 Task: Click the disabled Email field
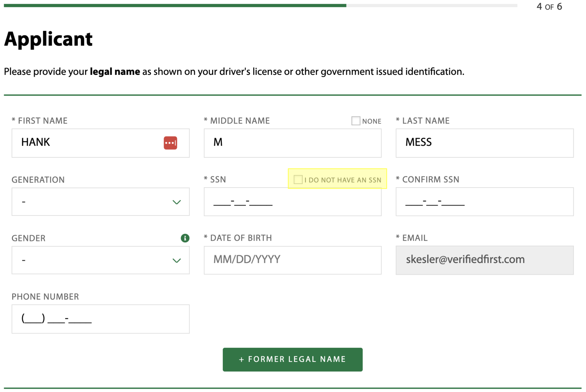[x=485, y=260]
